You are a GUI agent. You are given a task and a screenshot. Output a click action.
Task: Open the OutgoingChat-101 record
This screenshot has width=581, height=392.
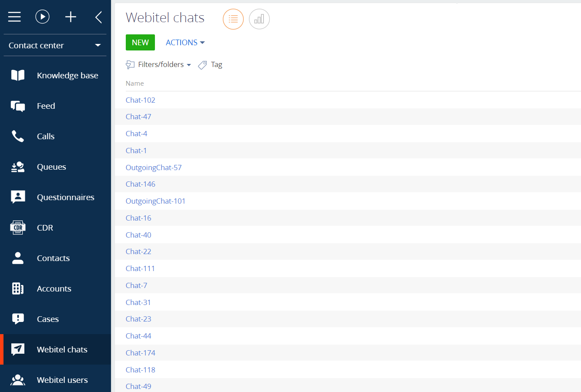pyautogui.click(x=155, y=201)
